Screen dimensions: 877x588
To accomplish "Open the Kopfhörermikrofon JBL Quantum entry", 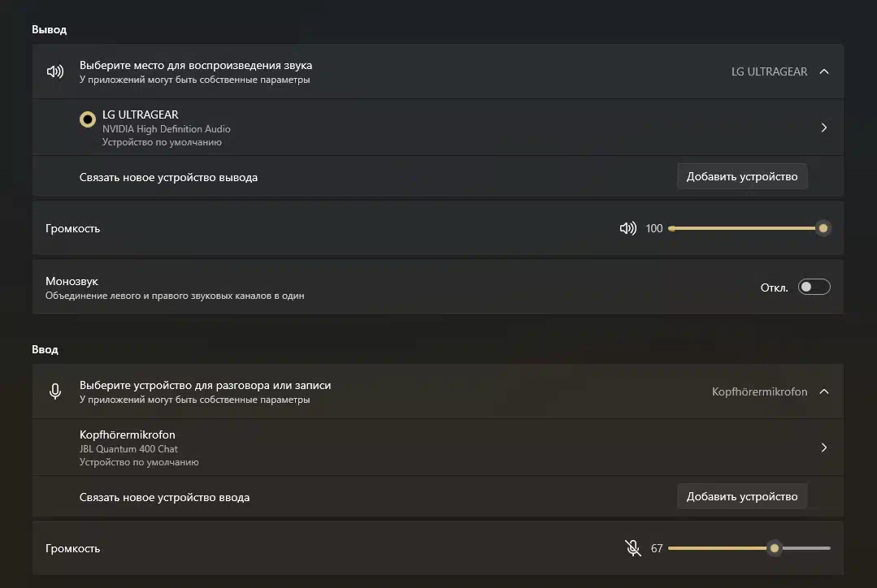I will point(437,447).
